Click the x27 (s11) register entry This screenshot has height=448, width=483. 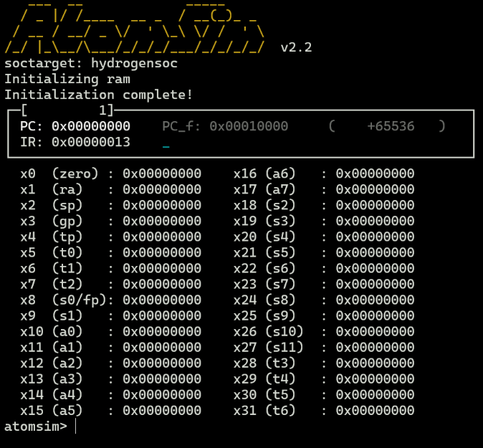324,347
